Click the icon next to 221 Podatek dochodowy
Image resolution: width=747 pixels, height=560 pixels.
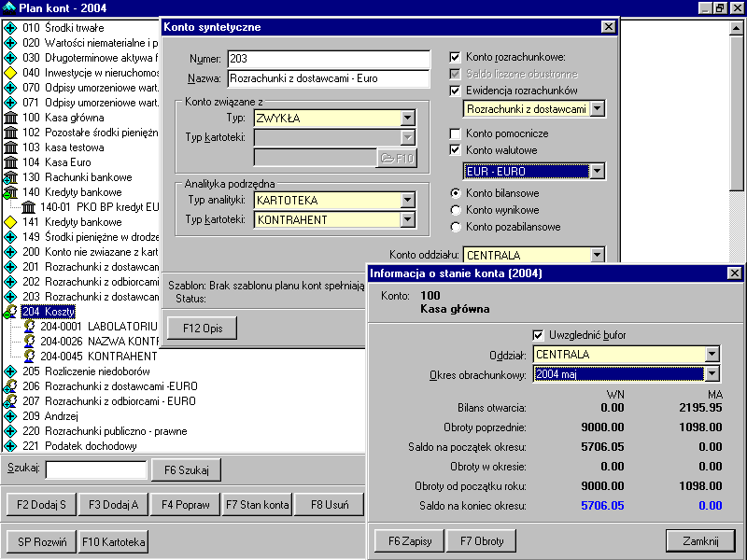(x=11, y=446)
